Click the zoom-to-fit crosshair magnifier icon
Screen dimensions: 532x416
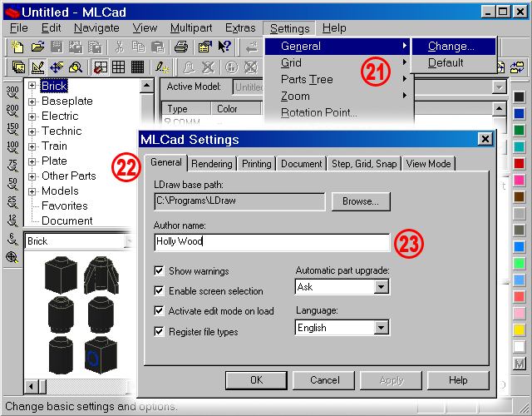12,257
